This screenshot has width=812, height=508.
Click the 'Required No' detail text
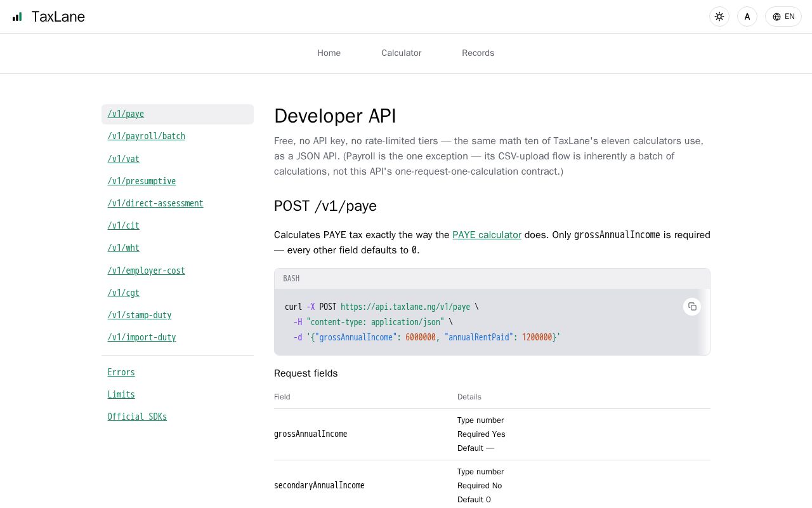point(480,486)
